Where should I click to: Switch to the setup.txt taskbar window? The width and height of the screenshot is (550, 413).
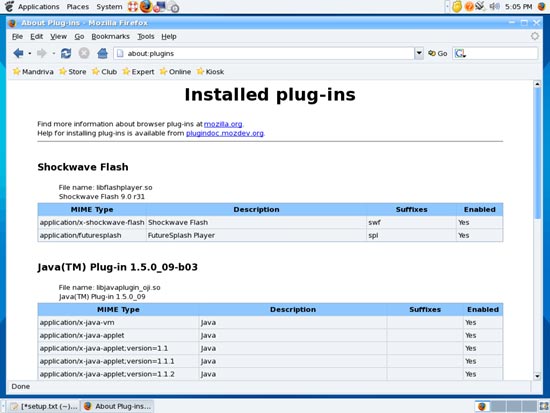tap(44, 406)
